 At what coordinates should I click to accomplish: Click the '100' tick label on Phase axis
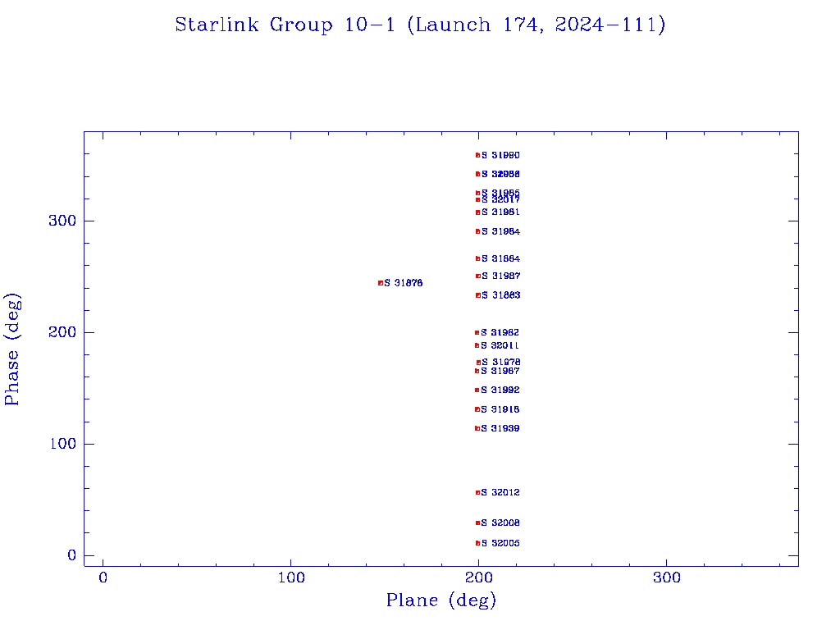click(x=63, y=444)
